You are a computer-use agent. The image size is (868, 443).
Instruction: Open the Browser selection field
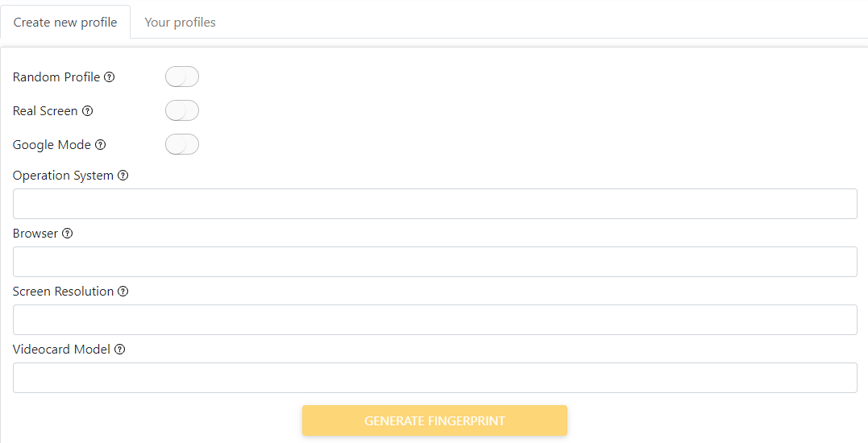coord(435,262)
